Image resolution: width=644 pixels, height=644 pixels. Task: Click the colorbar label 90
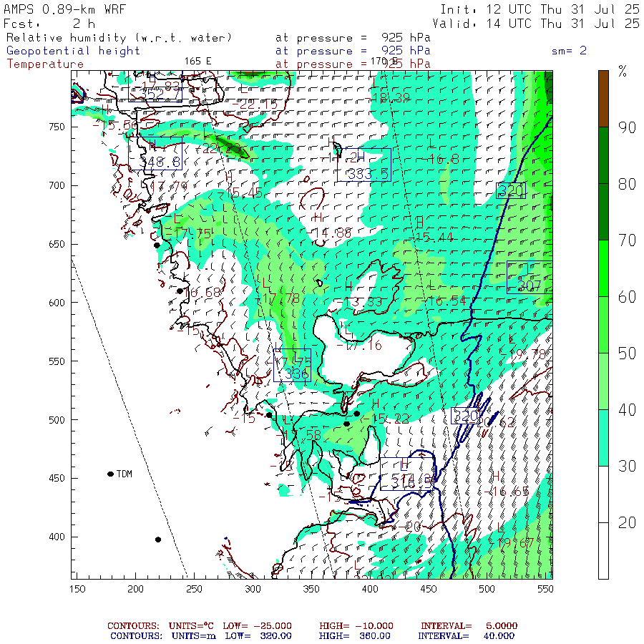click(x=627, y=127)
